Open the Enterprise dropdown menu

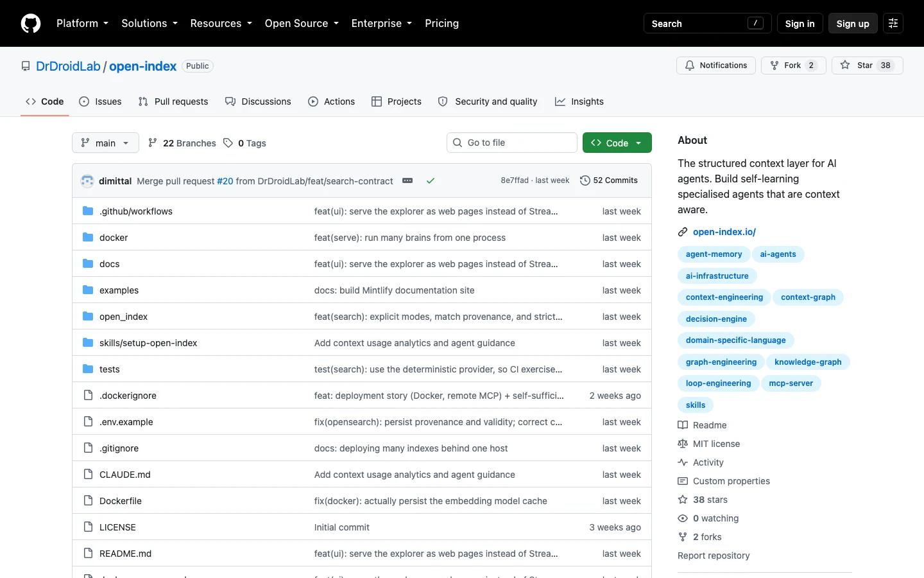pyautogui.click(x=382, y=23)
